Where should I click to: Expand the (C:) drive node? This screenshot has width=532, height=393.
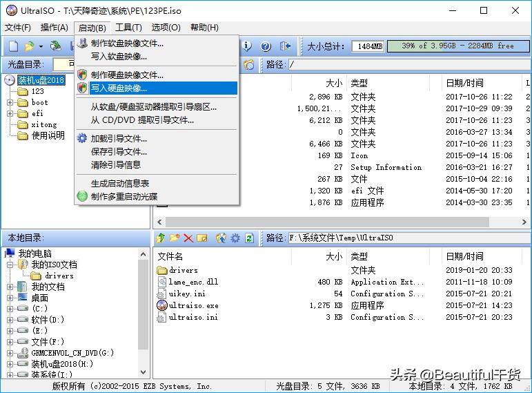tap(10, 309)
